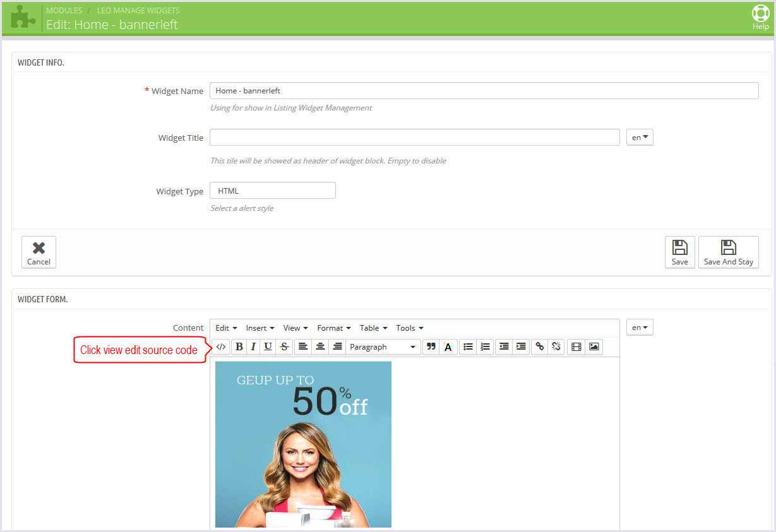776x532 pixels.
Task: Decrease indent of selection
Action: coord(504,346)
